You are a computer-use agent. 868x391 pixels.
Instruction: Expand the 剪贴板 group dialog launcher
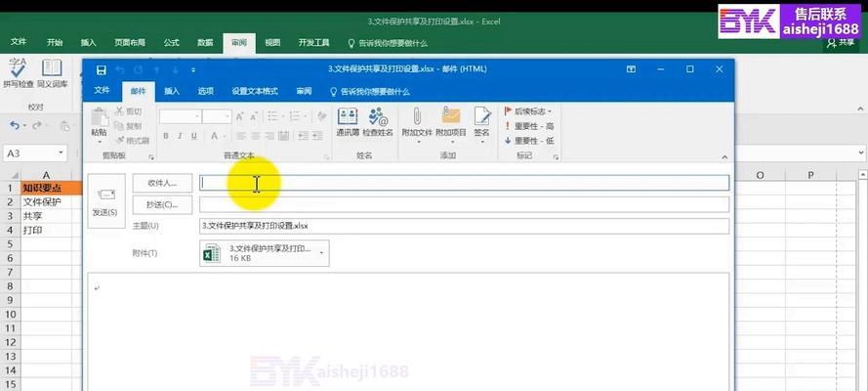[x=151, y=157]
